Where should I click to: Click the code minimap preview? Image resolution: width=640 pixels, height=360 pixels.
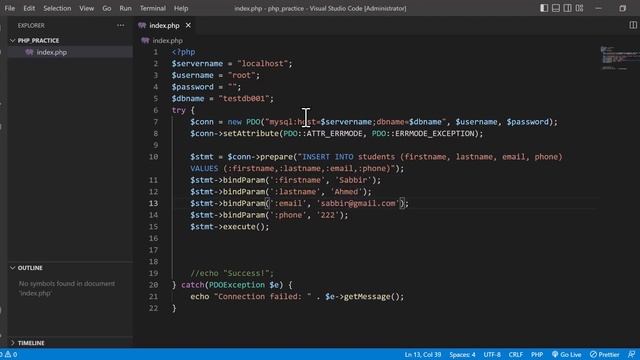pos(619,58)
